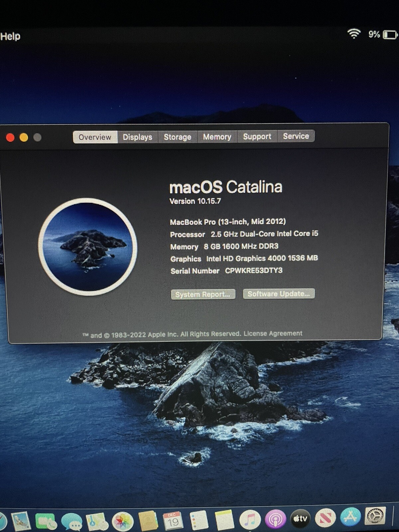Launch Photos from the Dock
The image size is (399, 532).
tap(123, 521)
